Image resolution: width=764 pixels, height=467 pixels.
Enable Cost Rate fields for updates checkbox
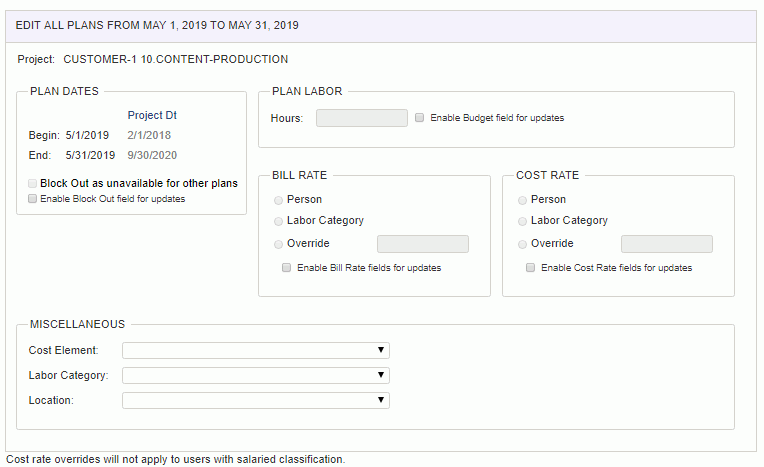coord(530,268)
